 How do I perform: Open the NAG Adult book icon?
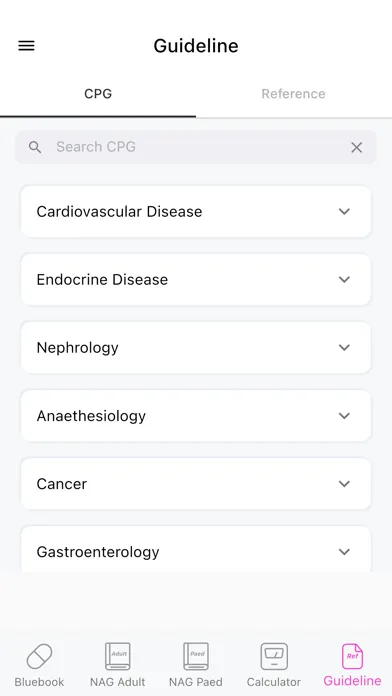pyautogui.click(x=118, y=656)
